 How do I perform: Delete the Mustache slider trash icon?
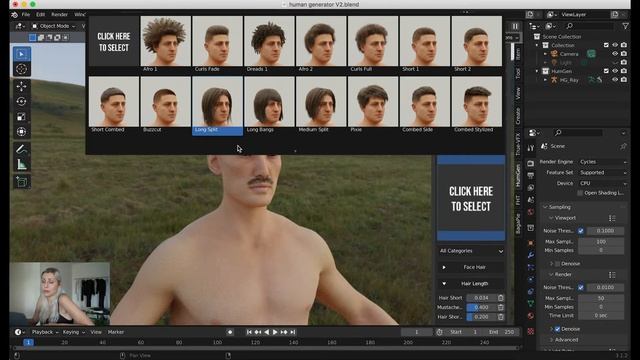[501, 307]
